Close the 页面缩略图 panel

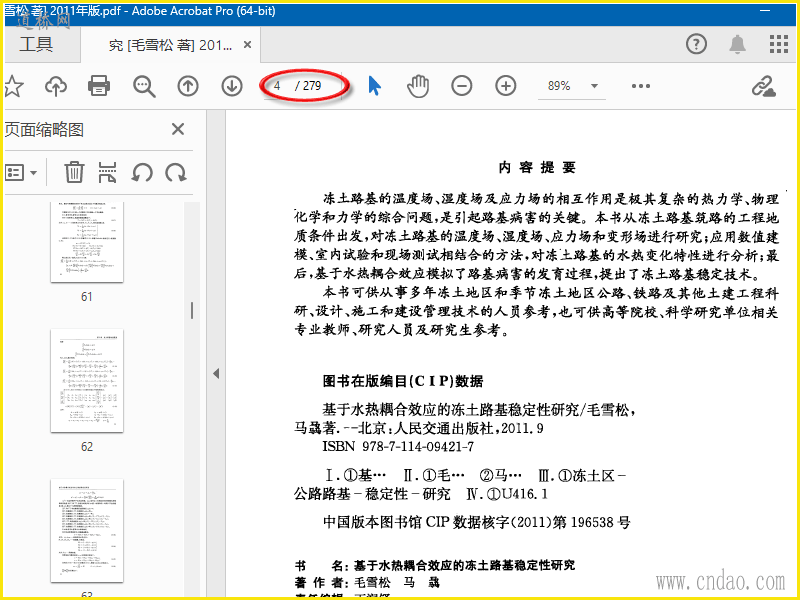coord(178,129)
